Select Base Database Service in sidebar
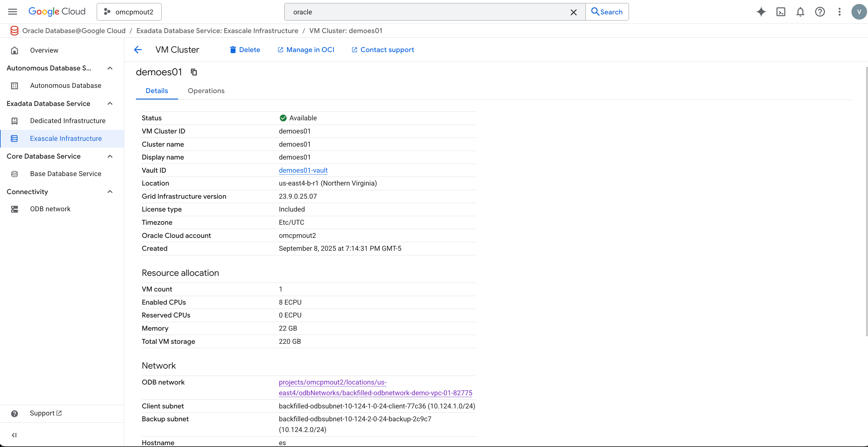The image size is (868, 447). [66, 174]
